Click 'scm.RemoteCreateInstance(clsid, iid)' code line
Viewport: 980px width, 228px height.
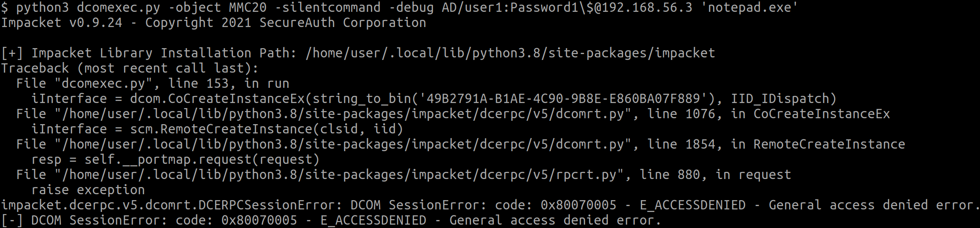(x=267, y=129)
